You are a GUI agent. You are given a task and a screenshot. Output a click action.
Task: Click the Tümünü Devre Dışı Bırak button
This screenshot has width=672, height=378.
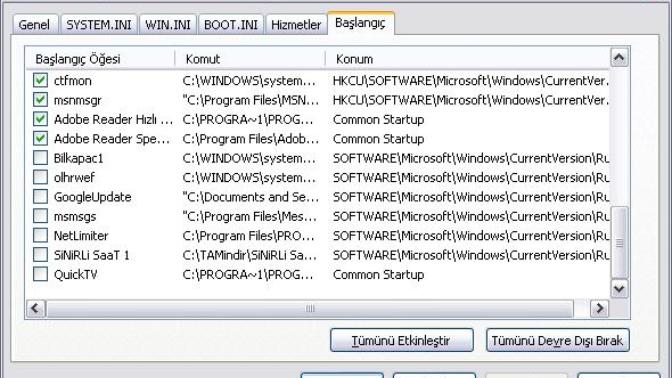[x=558, y=340]
